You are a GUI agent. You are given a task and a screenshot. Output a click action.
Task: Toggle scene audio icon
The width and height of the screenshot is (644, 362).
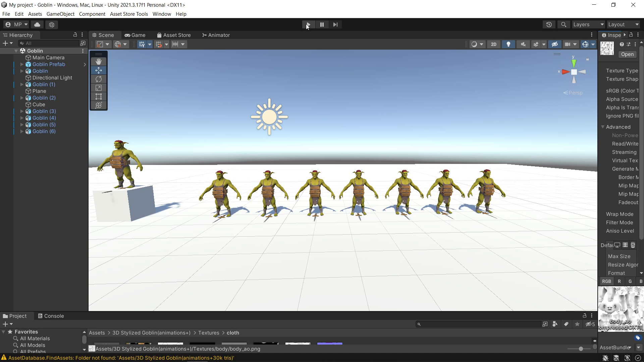[523, 44]
